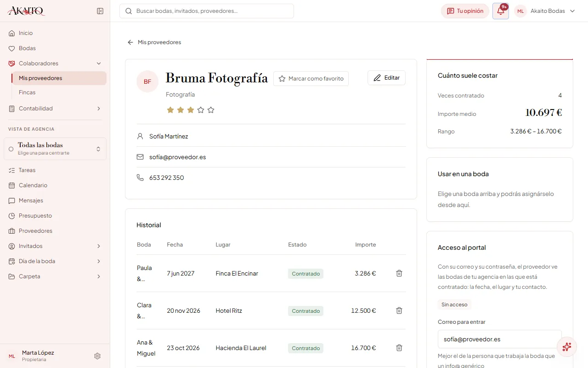
Task: Click the Correo para entrar email field
Action: tap(500, 339)
